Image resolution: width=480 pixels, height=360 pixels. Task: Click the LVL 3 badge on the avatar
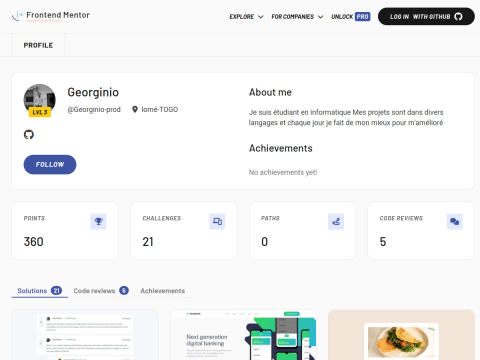pos(40,112)
